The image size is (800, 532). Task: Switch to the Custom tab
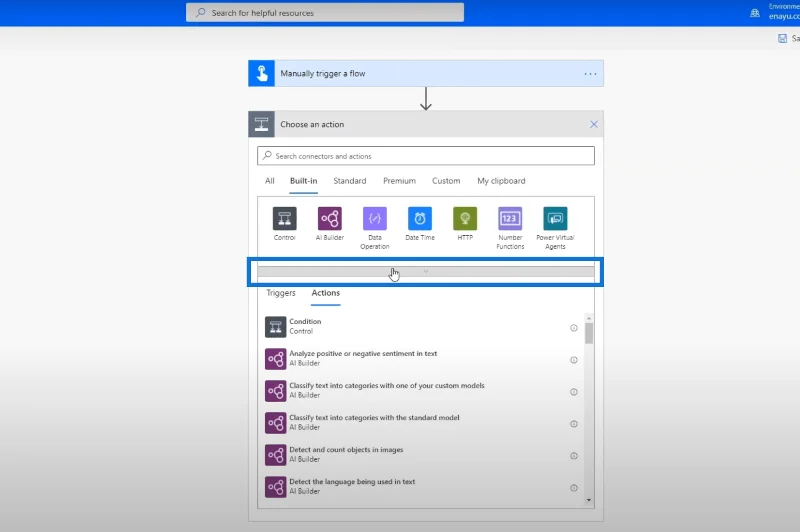click(x=446, y=181)
